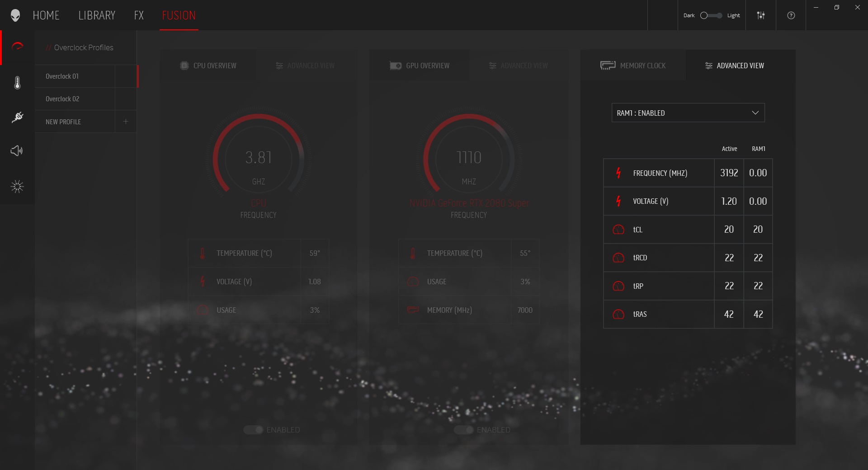The image size is (868, 470).
Task: Create a NEW PROFILE
Action: [75, 122]
